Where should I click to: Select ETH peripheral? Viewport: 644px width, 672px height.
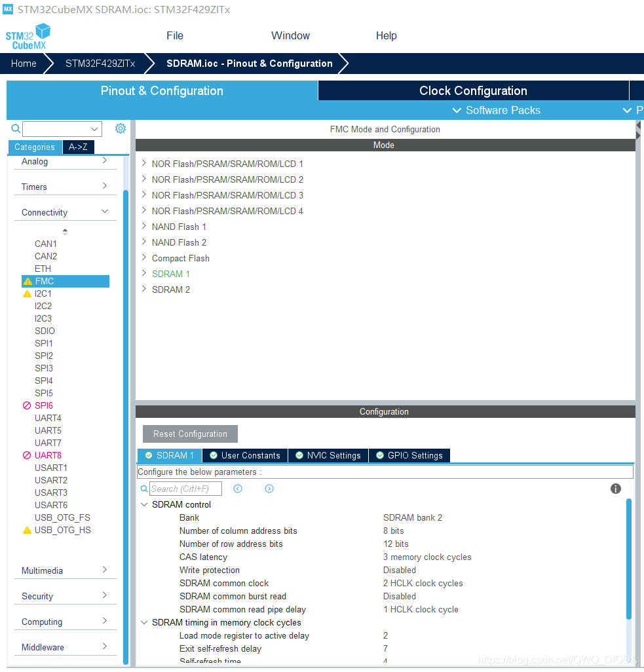43,269
